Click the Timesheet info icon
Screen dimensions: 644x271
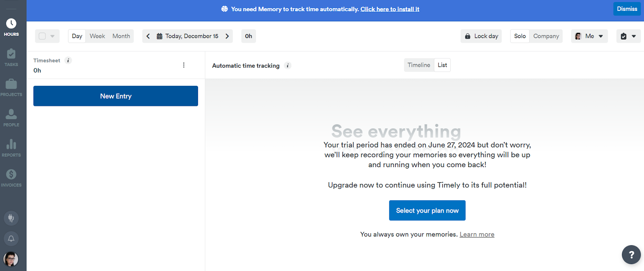tap(68, 60)
